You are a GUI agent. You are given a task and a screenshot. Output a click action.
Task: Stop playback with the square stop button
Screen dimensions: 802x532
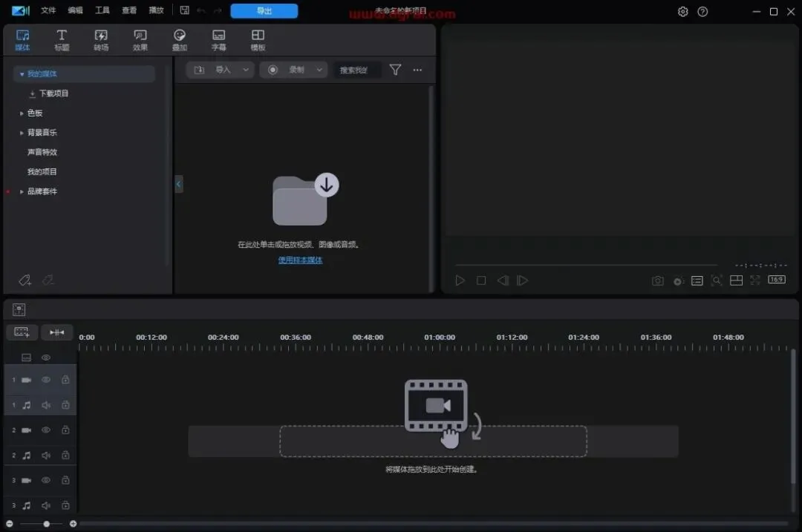click(x=480, y=280)
